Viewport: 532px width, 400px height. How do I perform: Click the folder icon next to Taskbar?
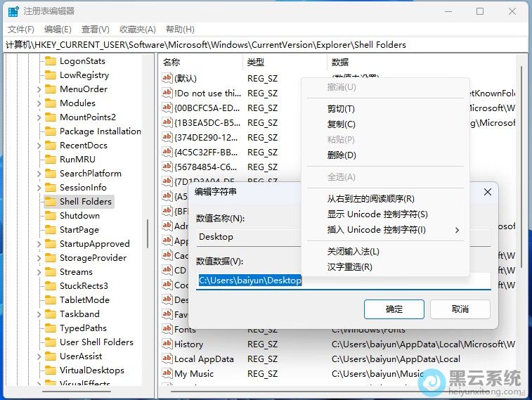coord(50,314)
